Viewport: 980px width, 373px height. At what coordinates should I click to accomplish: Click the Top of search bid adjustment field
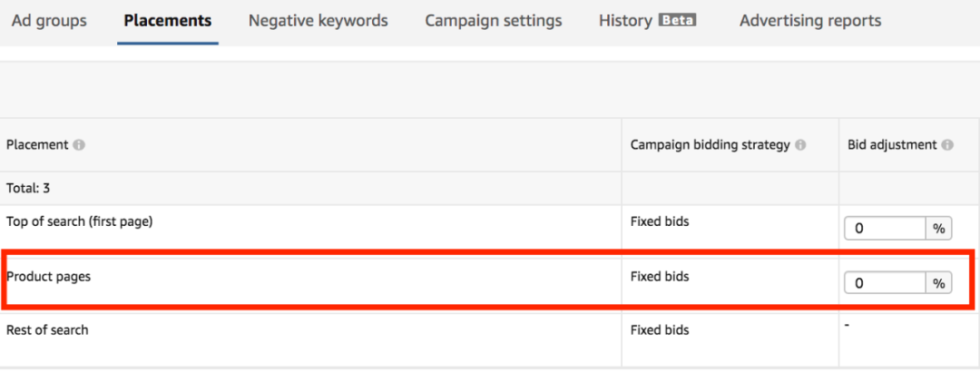(x=885, y=229)
